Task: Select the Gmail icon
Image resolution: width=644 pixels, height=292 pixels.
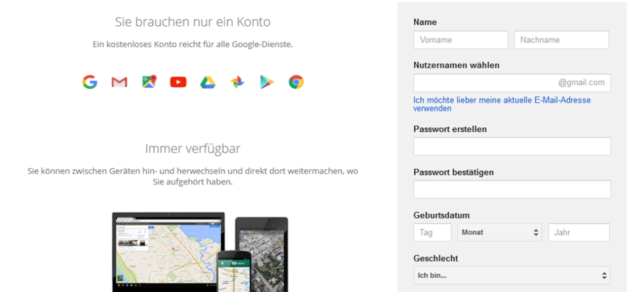Action: [119, 82]
